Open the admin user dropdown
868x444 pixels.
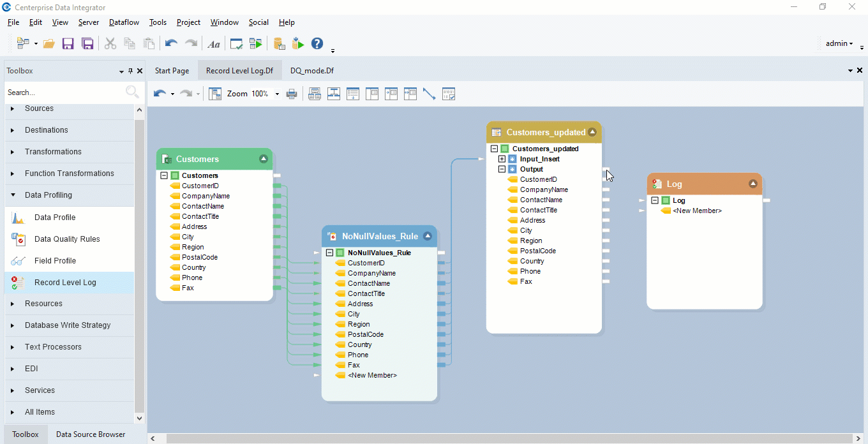pyautogui.click(x=839, y=43)
